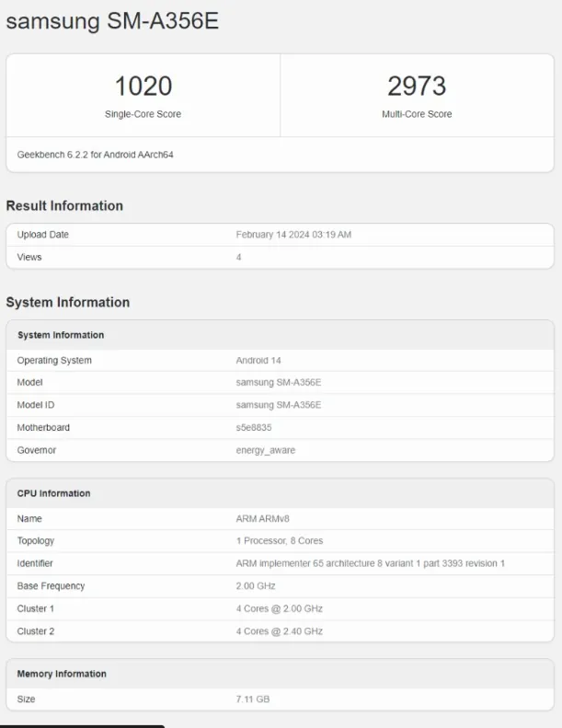
Task: Select 1 Processor, 8 Cores value
Action: pyautogui.click(x=280, y=541)
